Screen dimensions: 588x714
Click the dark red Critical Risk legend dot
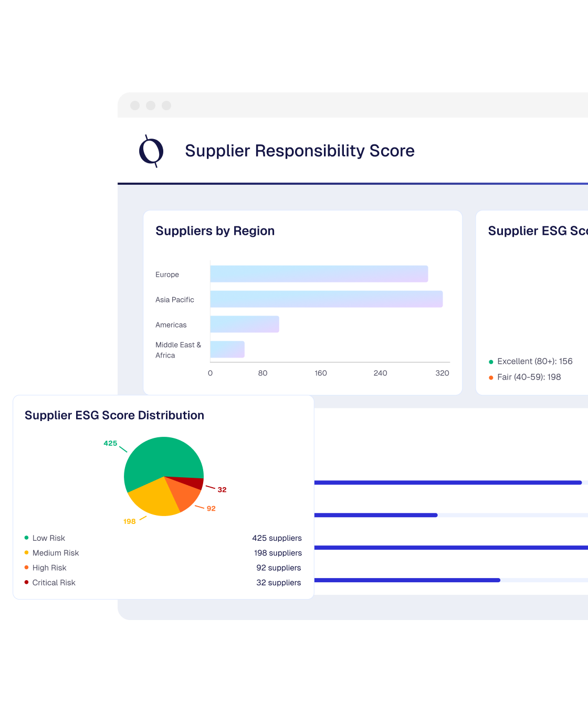coord(26,582)
